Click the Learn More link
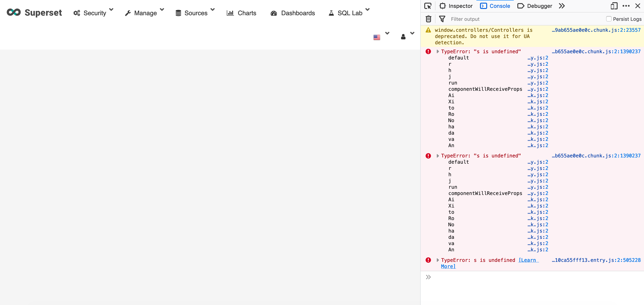This screenshot has height=305, width=644. (x=528, y=260)
